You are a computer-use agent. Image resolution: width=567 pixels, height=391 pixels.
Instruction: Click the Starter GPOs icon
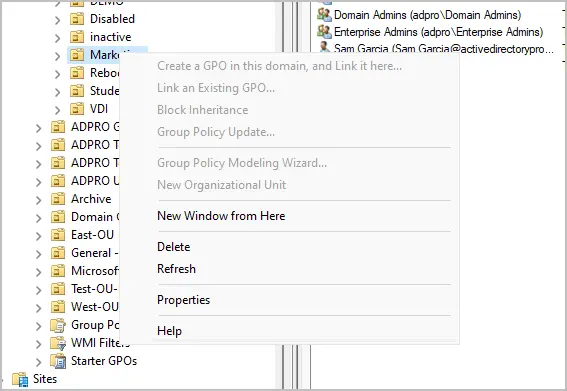(x=58, y=361)
